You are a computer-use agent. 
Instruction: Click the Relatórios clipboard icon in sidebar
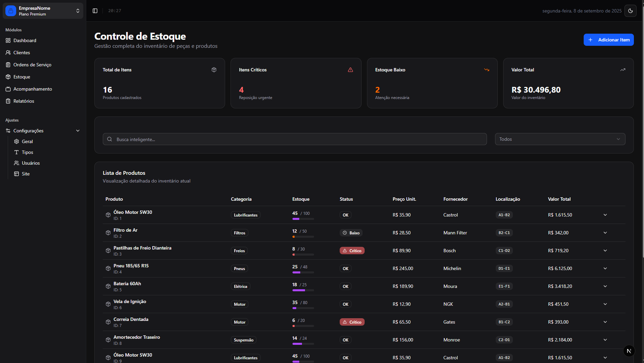[8, 101]
